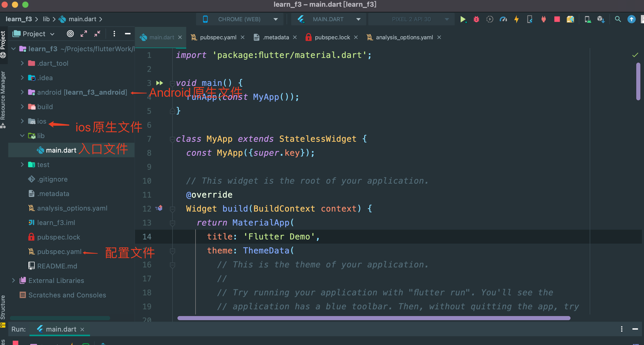The width and height of the screenshot is (644, 345).
Task: Hide the Project tool window
Action: (128, 34)
